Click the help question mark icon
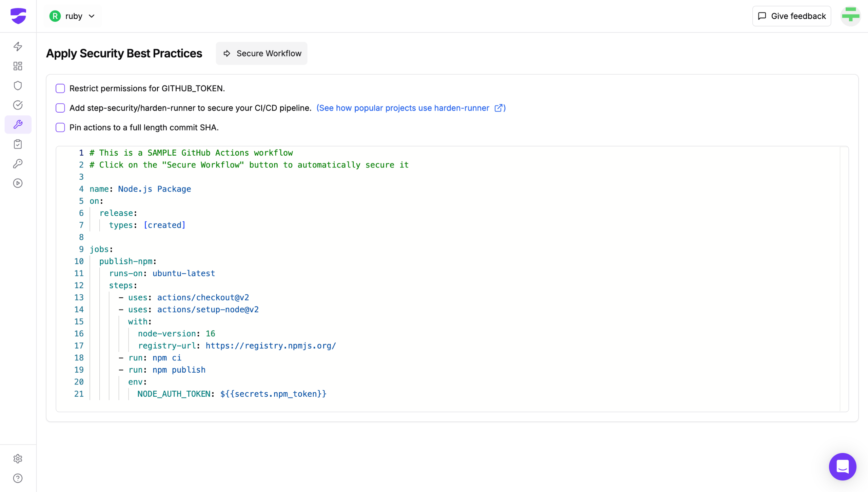The width and height of the screenshot is (868, 492). coord(18,478)
